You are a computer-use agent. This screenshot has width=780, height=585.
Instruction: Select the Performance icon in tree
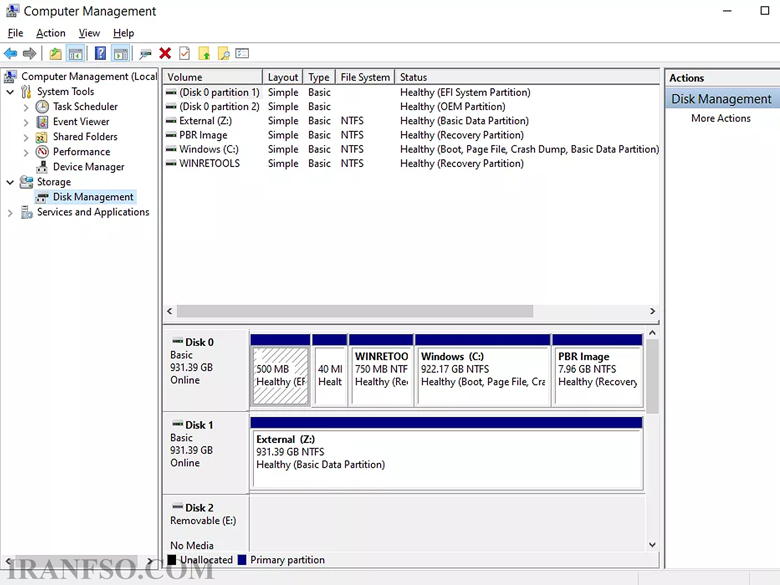[42, 152]
